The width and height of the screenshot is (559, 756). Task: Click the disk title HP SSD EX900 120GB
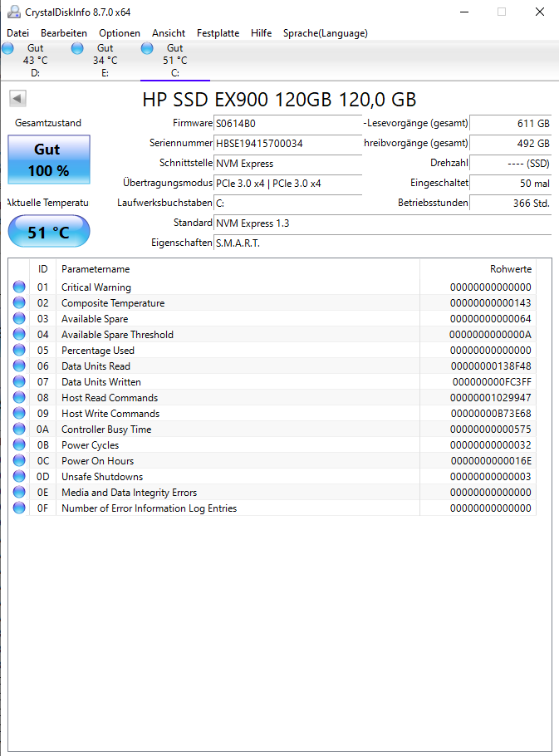[x=279, y=100]
